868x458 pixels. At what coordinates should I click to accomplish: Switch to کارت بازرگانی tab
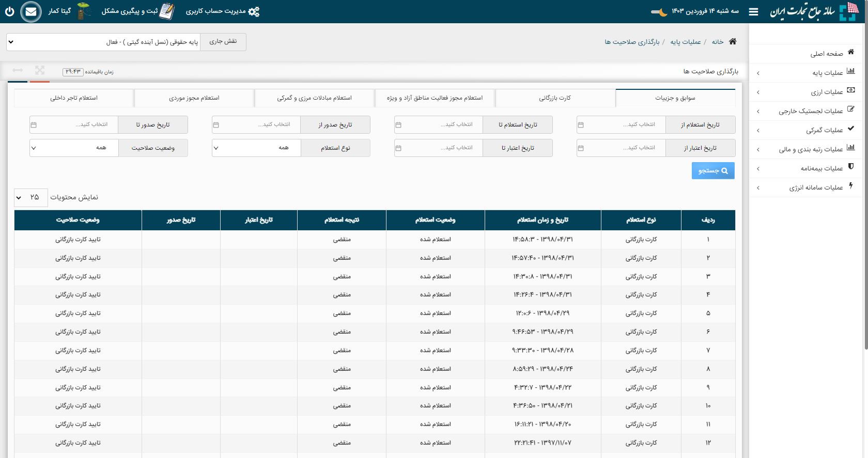click(555, 98)
